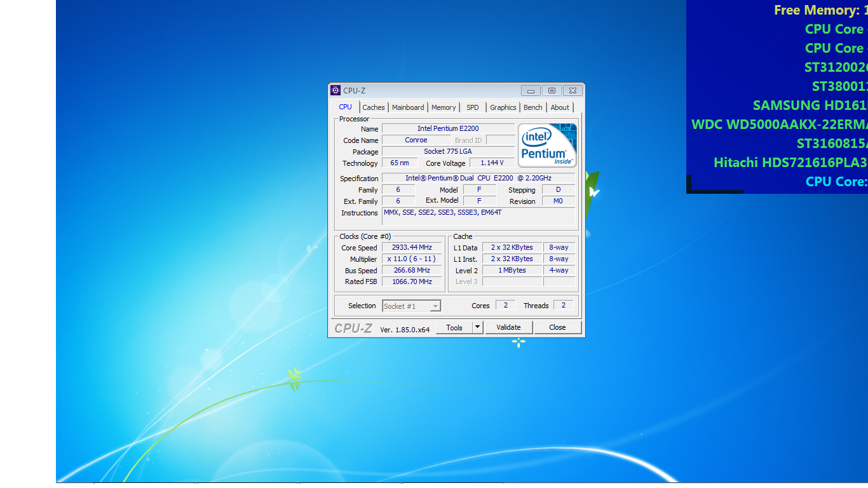Click the Close button at the bottom
The width and height of the screenshot is (868, 488).
click(557, 327)
